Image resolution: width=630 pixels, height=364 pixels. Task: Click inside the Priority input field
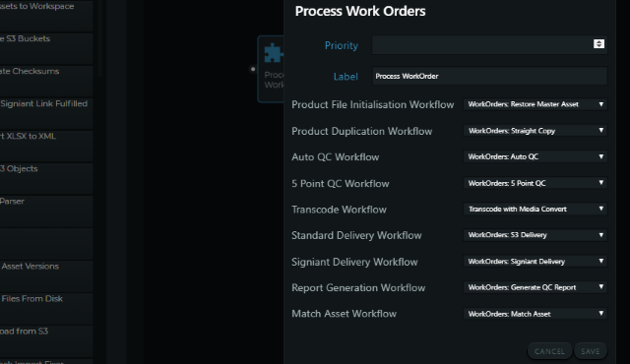coord(482,45)
